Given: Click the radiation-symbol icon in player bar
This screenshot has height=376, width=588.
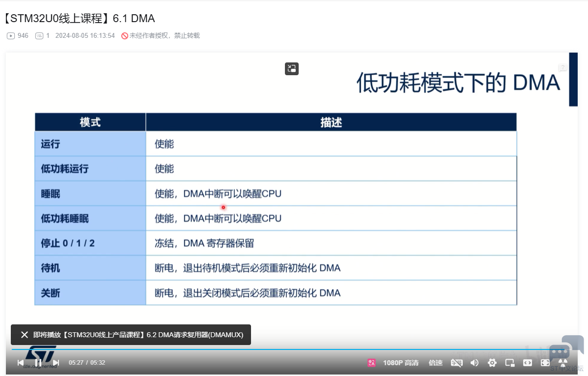Looking at the screenshot, I should coord(563,363).
